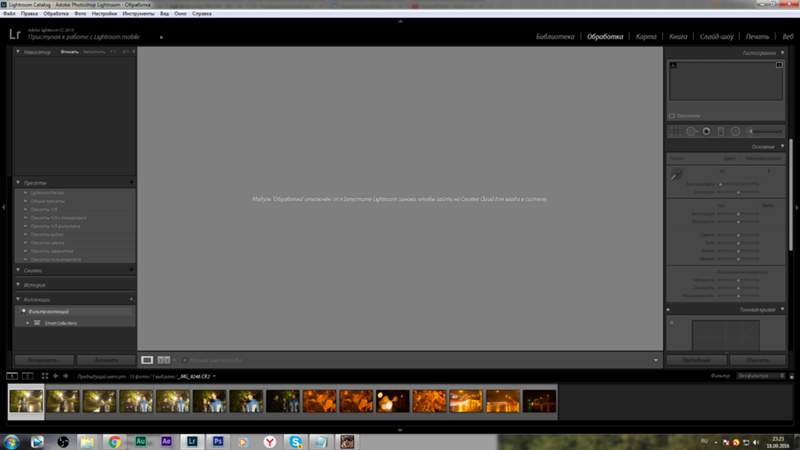This screenshot has height=450, width=800.
Task: Expand the История panel
Action: pos(19,284)
